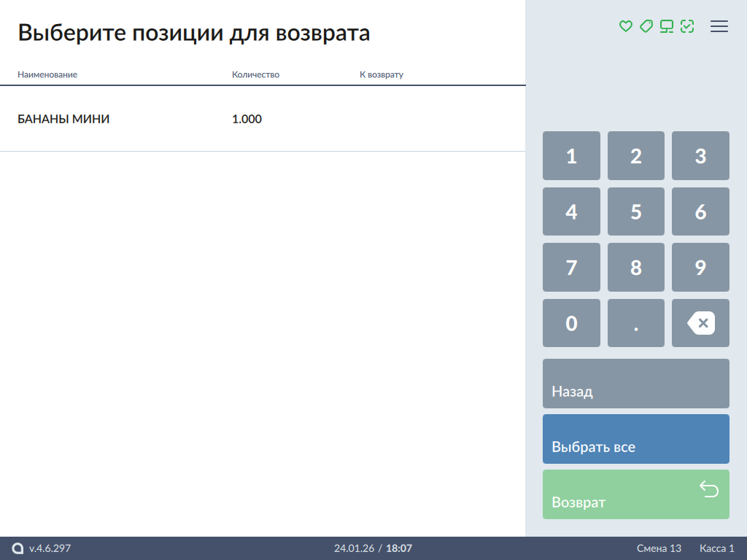The width and height of the screenshot is (747, 560).
Task: Click the Касса 1 label in status bar
Action: pyautogui.click(x=716, y=548)
